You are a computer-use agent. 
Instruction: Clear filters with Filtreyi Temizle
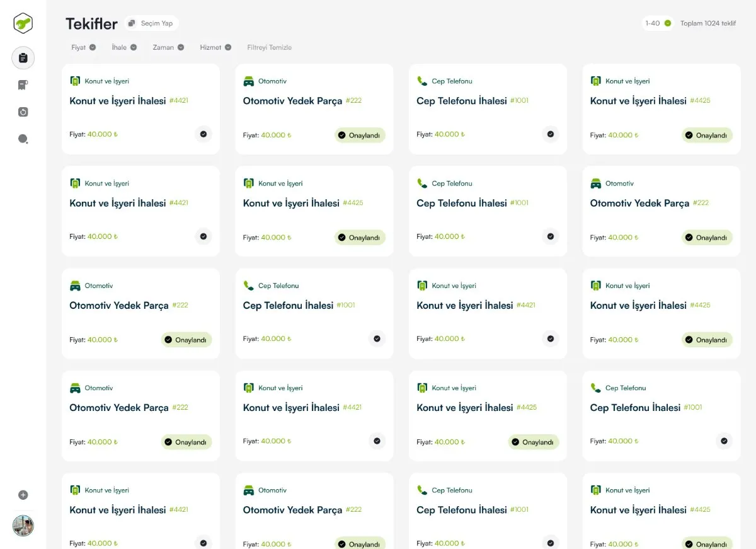point(270,47)
